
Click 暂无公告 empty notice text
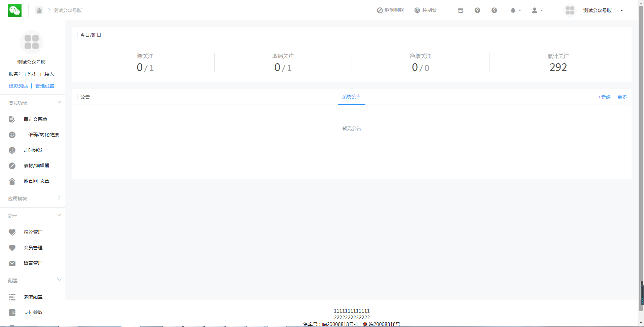352,129
